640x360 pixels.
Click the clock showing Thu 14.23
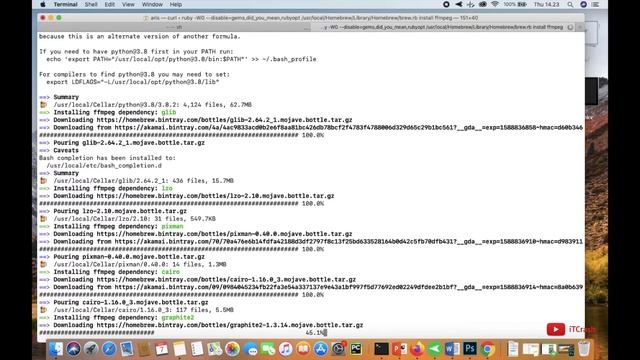click(546, 4)
